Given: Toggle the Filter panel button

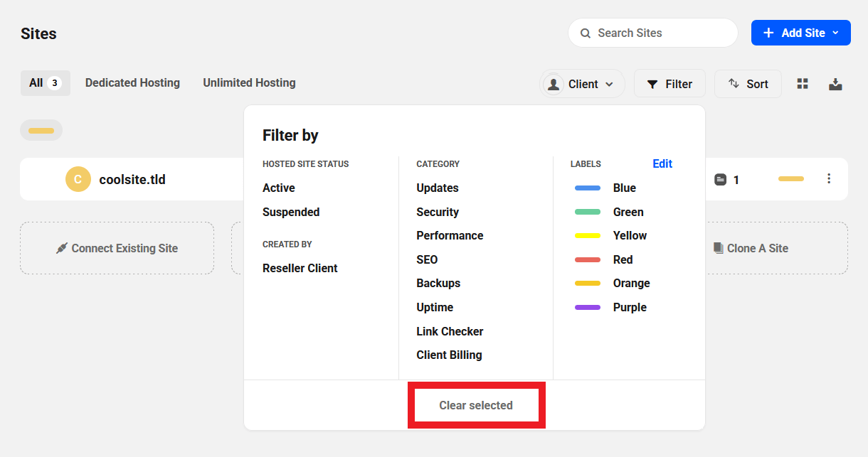Looking at the screenshot, I should pos(669,84).
